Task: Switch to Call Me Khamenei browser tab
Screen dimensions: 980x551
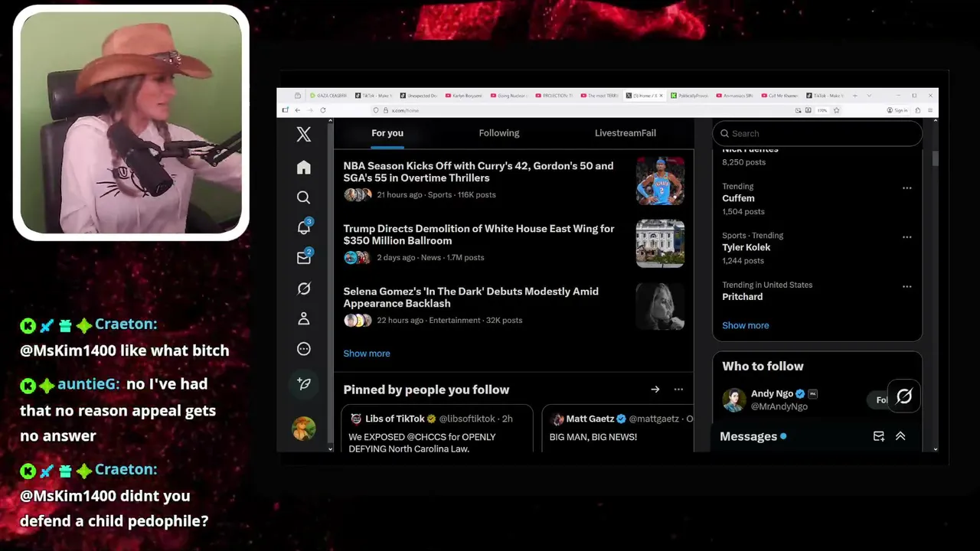Action: click(779, 96)
